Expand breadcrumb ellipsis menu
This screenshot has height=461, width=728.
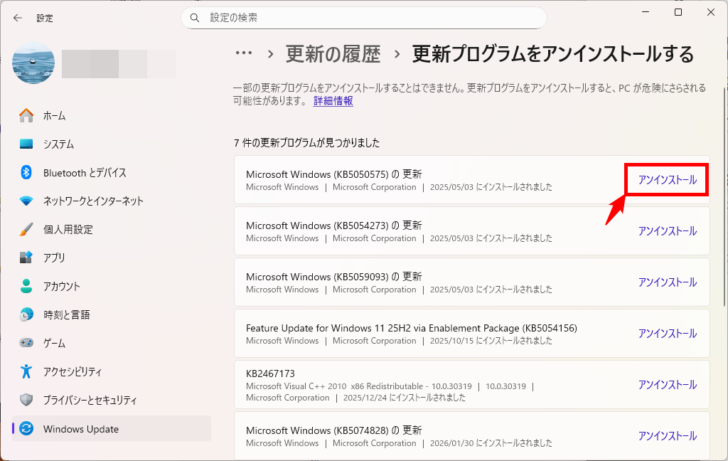[244, 54]
